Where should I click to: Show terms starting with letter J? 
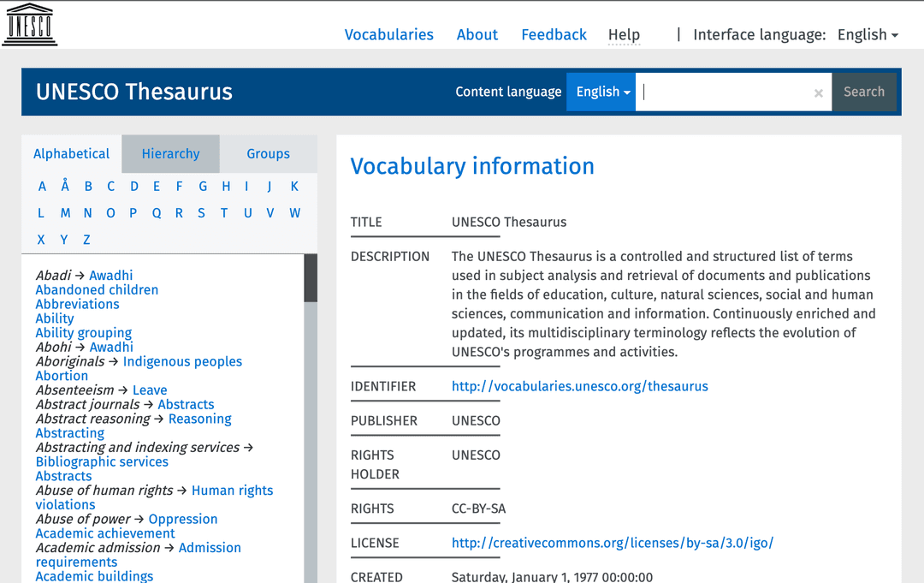point(269,187)
